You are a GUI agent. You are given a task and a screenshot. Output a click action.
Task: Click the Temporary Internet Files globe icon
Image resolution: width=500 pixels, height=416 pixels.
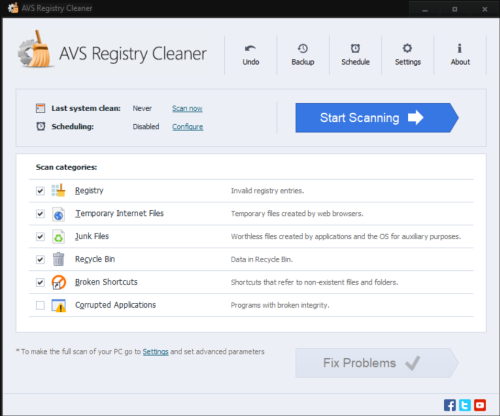pyautogui.click(x=59, y=214)
